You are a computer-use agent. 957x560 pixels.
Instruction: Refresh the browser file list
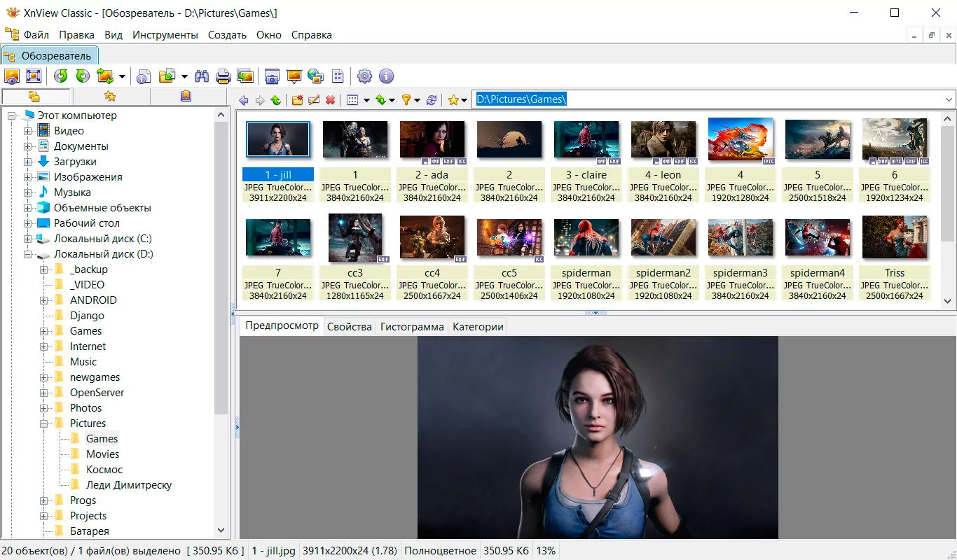click(432, 100)
